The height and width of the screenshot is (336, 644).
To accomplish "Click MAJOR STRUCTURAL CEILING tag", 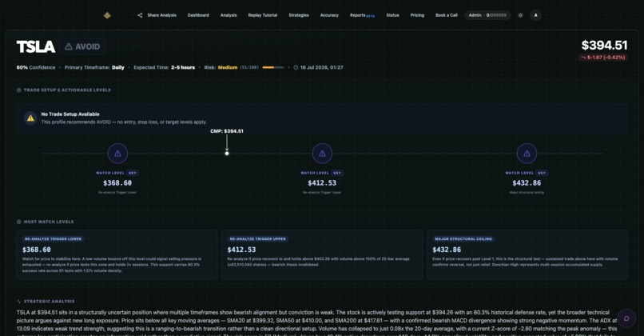I will pos(463,239).
